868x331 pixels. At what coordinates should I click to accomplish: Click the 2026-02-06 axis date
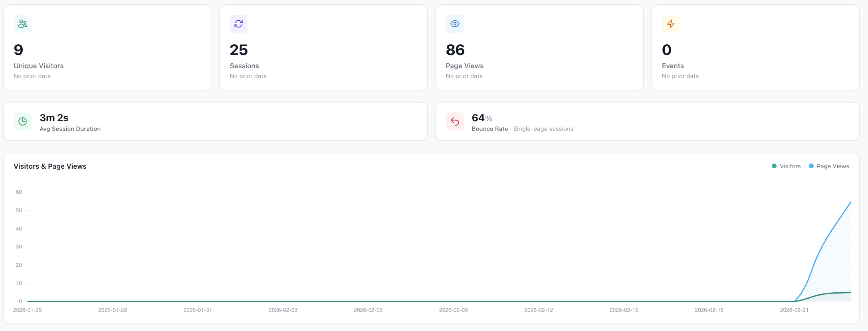pos(368,310)
